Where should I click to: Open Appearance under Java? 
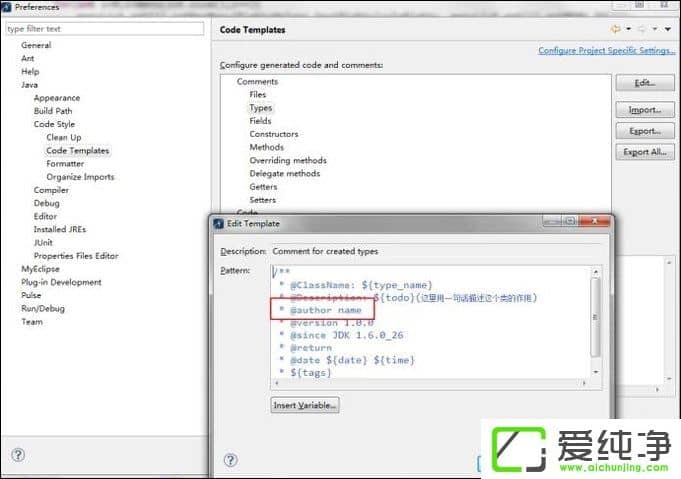[x=57, y=98]
